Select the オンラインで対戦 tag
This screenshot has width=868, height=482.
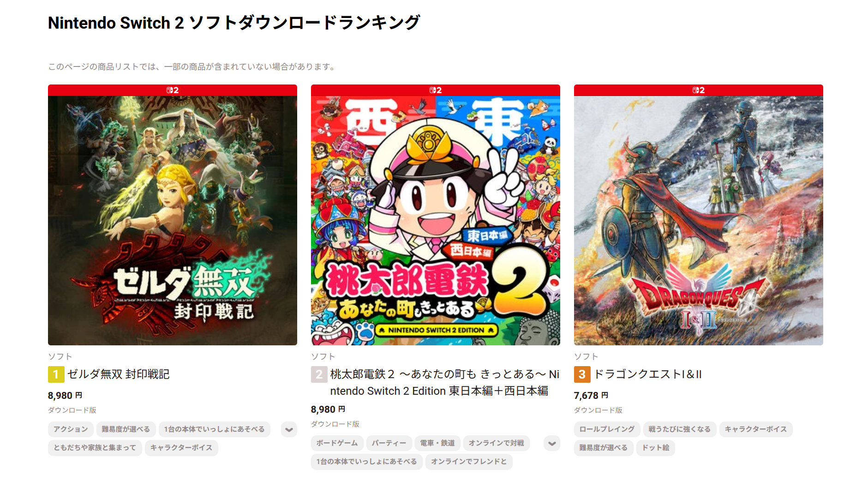coord(497,443)
